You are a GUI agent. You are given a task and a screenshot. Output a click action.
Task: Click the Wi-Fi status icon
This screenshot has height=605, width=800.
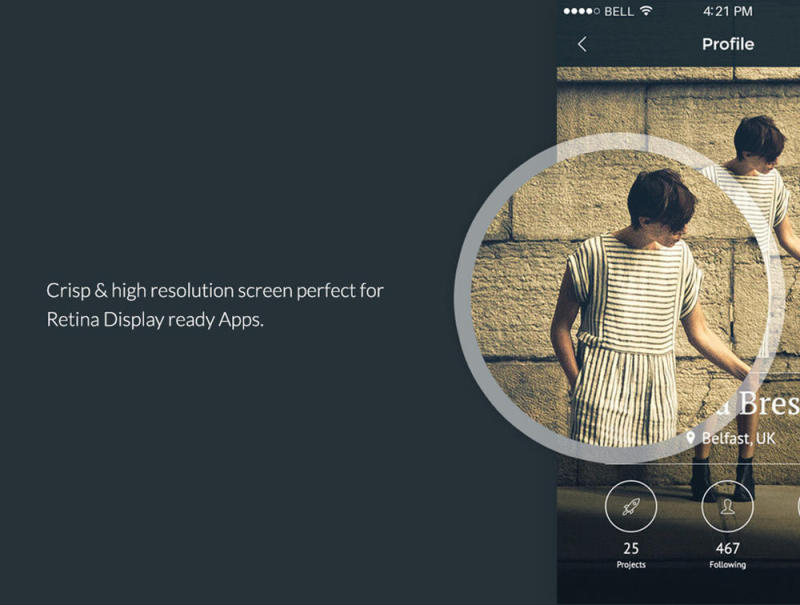click(646, 11)
